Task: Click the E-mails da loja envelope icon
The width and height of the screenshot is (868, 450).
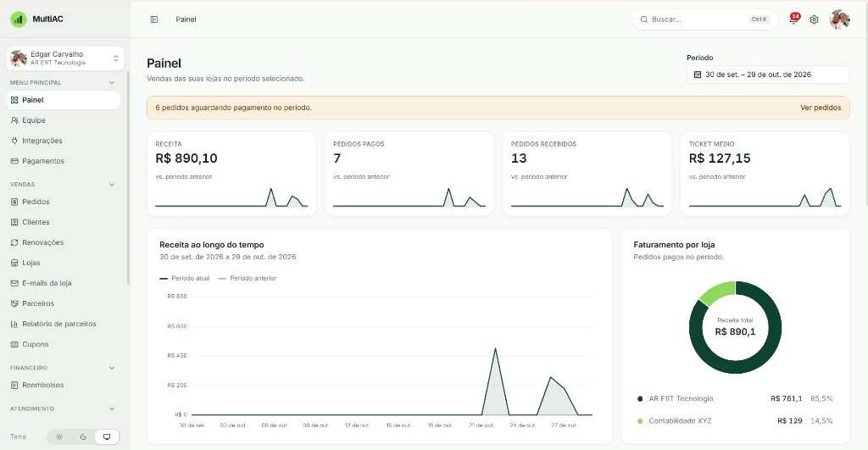Action: coord(14,283)
